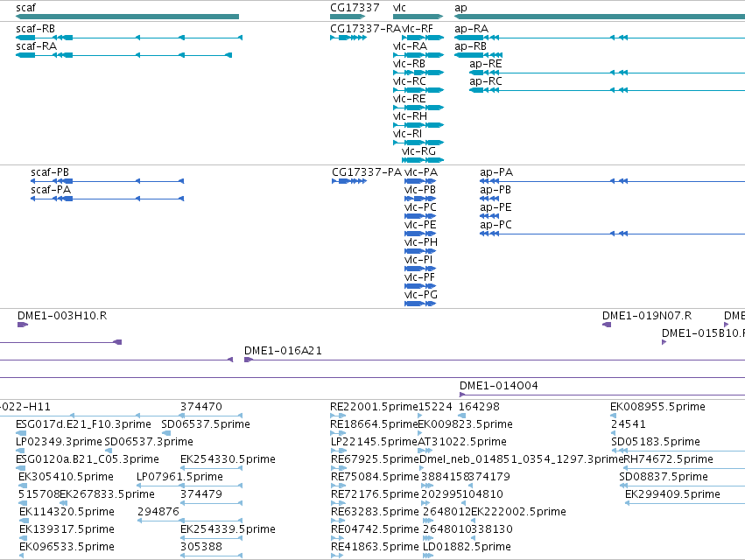
Task: Select RE41863.5prime EST label
Action: pos(375,547)
